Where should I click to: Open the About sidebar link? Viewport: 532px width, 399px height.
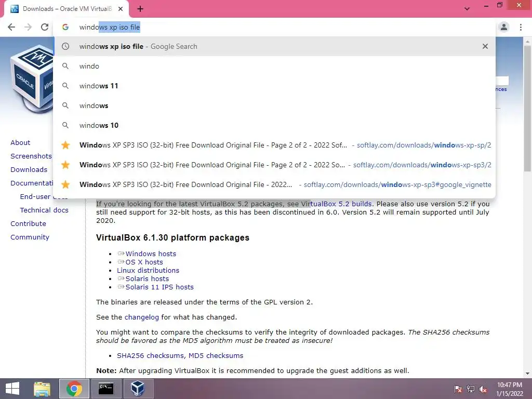[x=20, y=142]
